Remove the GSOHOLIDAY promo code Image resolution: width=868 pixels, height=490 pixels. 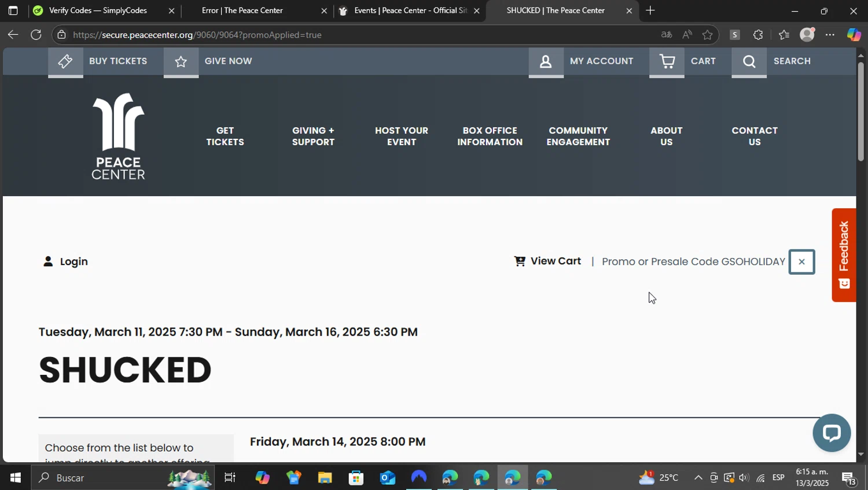tap(801, 261)
